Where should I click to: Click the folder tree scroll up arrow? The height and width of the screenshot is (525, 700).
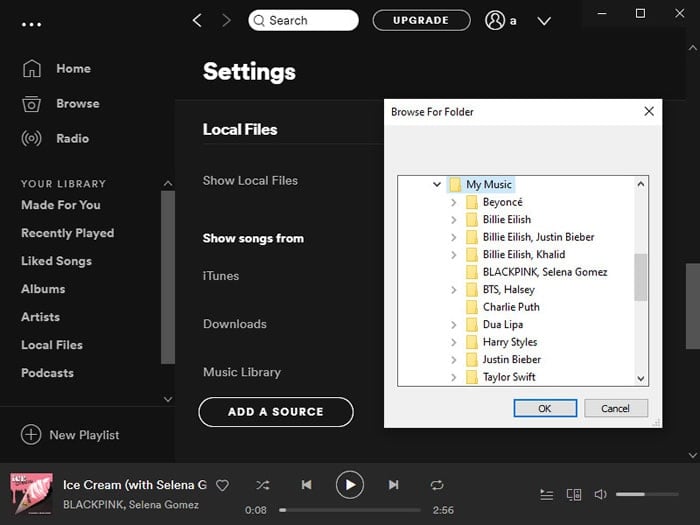[641, 183]
